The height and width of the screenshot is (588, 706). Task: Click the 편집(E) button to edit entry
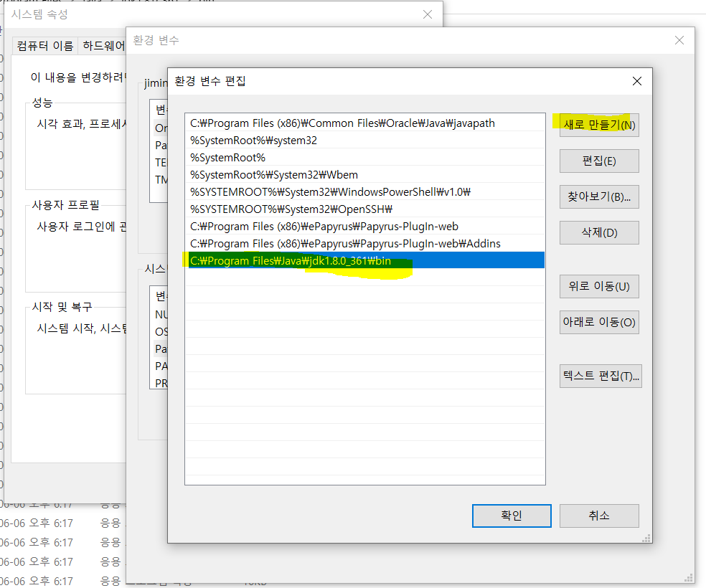click(599, 161)
